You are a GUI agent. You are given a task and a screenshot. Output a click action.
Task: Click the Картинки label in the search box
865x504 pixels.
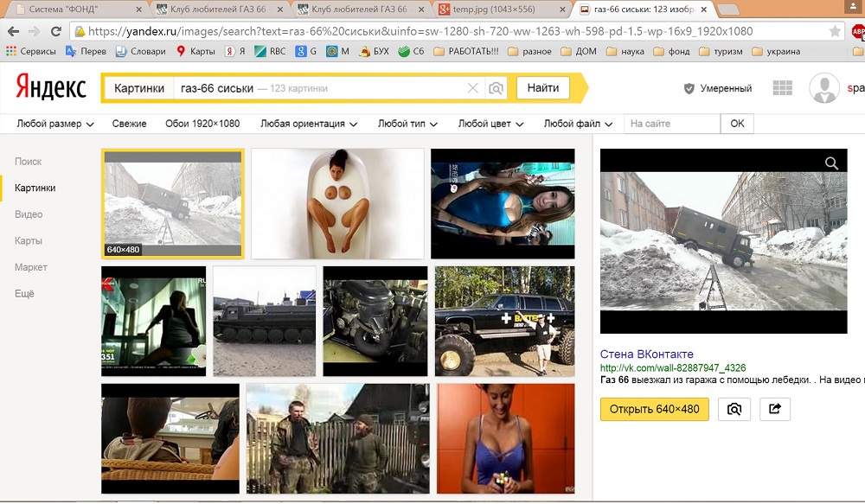(139, 88)
